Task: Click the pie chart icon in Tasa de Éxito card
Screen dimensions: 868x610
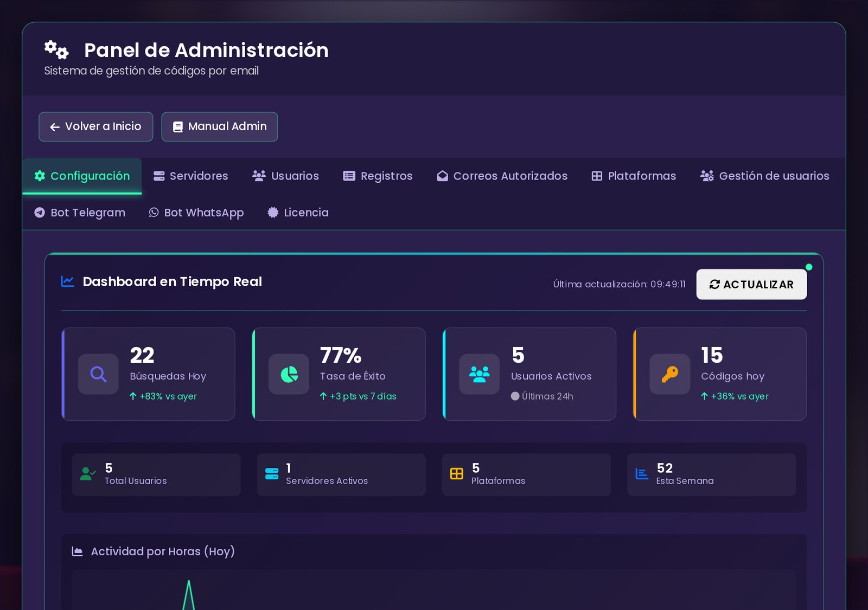Action: point(289,374)
